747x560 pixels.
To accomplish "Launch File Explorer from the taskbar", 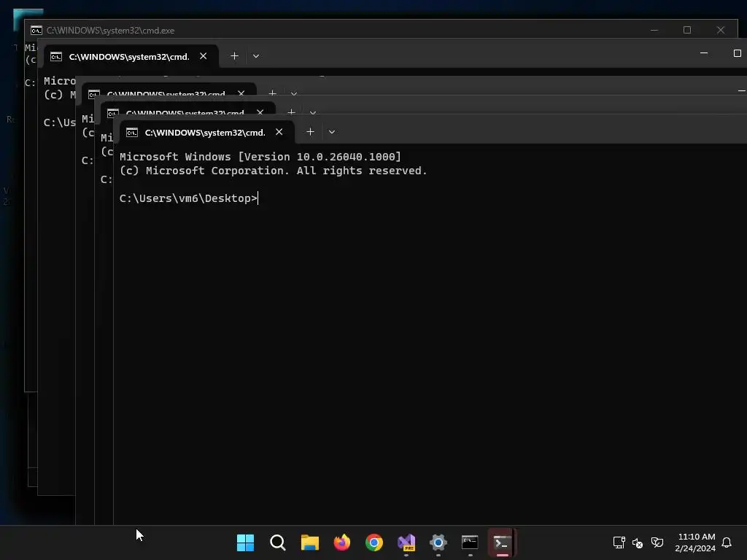I will (309, 542).
